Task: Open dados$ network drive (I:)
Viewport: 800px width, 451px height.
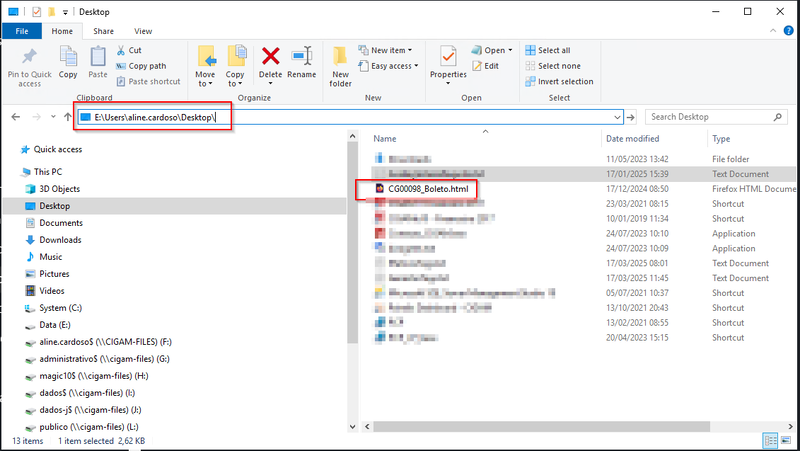Action: (80, 393)
